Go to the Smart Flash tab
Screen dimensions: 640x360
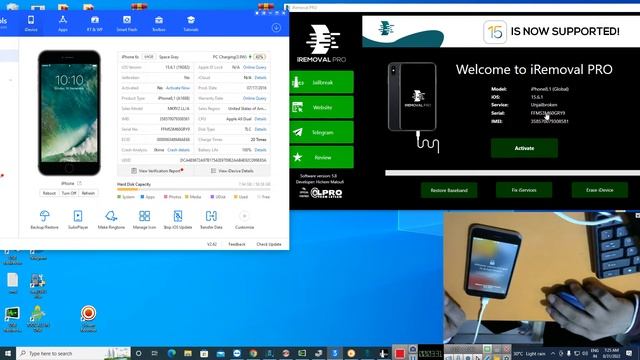coord(127,24)
